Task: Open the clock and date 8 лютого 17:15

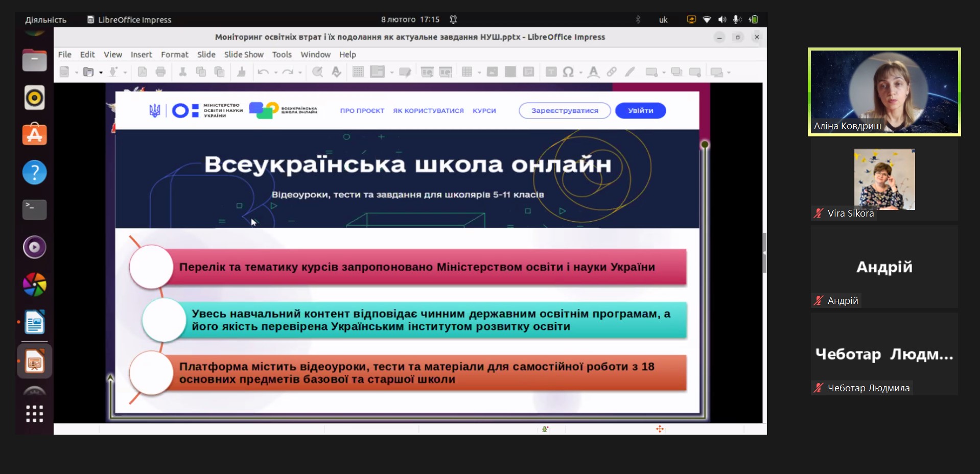Action: [x=410, y=20]
